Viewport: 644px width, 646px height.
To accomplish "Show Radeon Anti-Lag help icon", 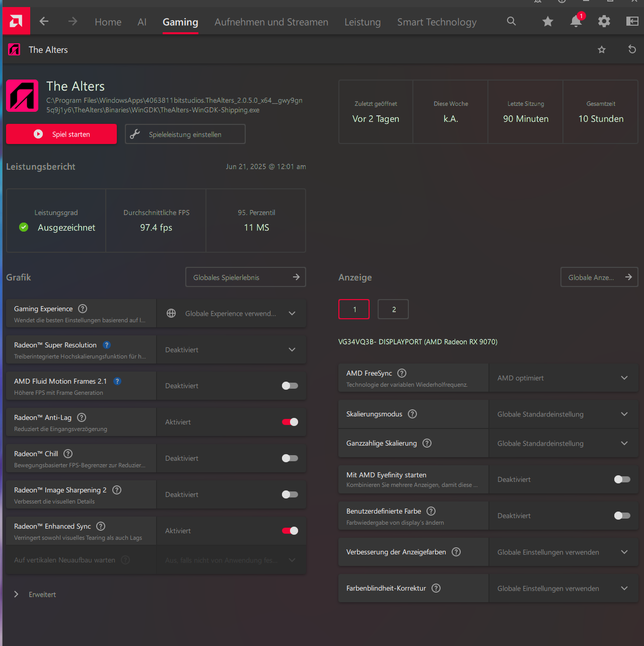I will (82, 417).
